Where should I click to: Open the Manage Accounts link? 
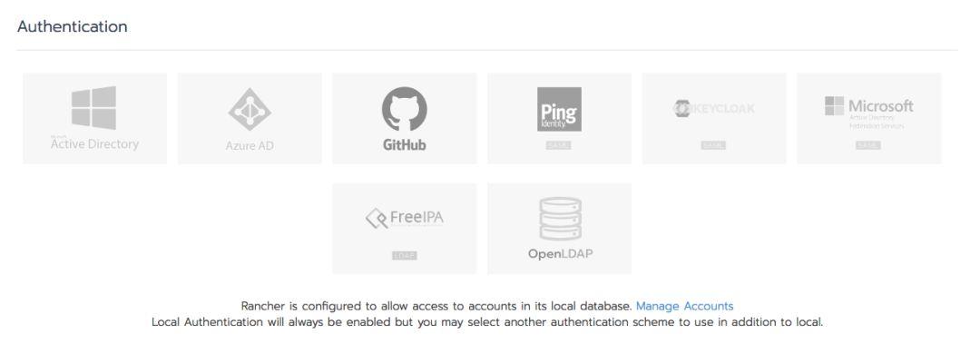pos(684,306)
